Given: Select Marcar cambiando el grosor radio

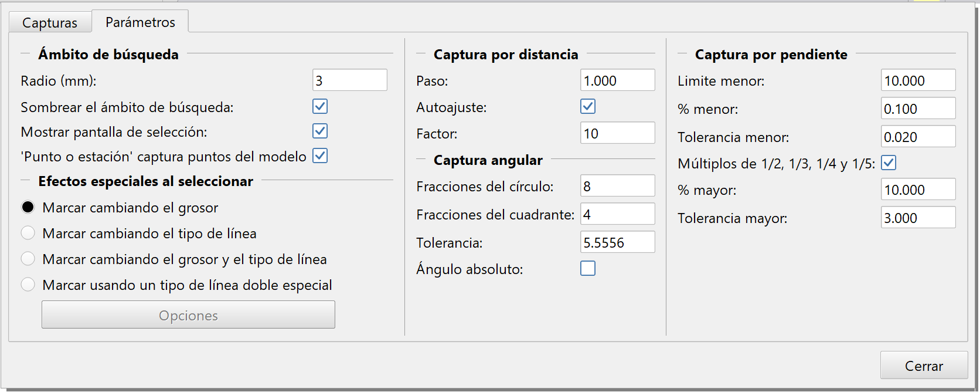Looking at the screenshot, I should 28,207.
